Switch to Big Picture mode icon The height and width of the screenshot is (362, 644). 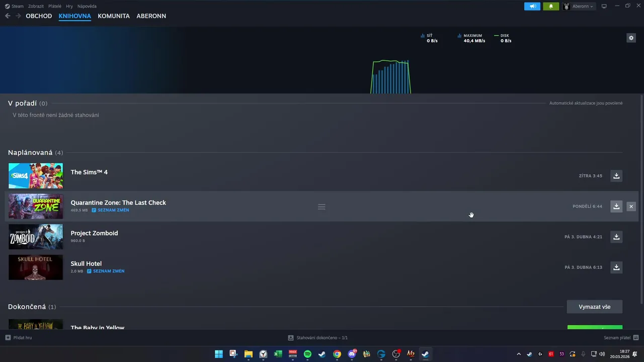(604, 6)
